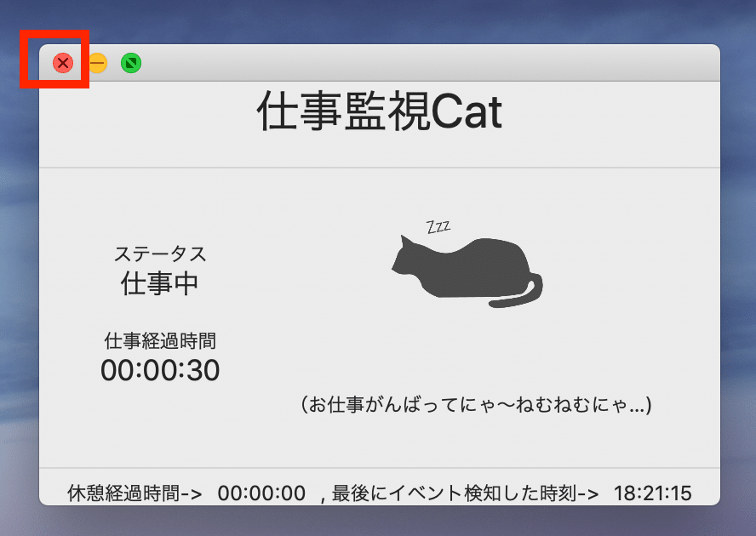Click the 仕事経過時間 label

(x=159, y=340)
